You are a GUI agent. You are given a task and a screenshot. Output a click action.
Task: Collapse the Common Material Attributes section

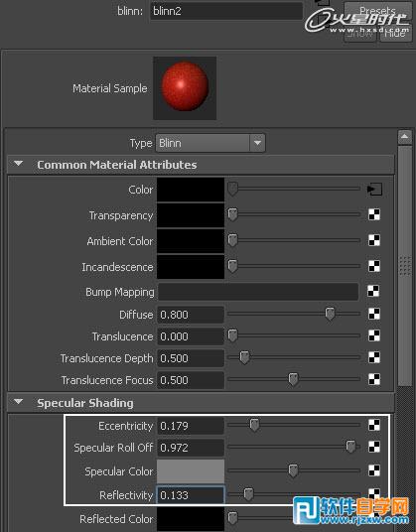click(x=18, y=164)
